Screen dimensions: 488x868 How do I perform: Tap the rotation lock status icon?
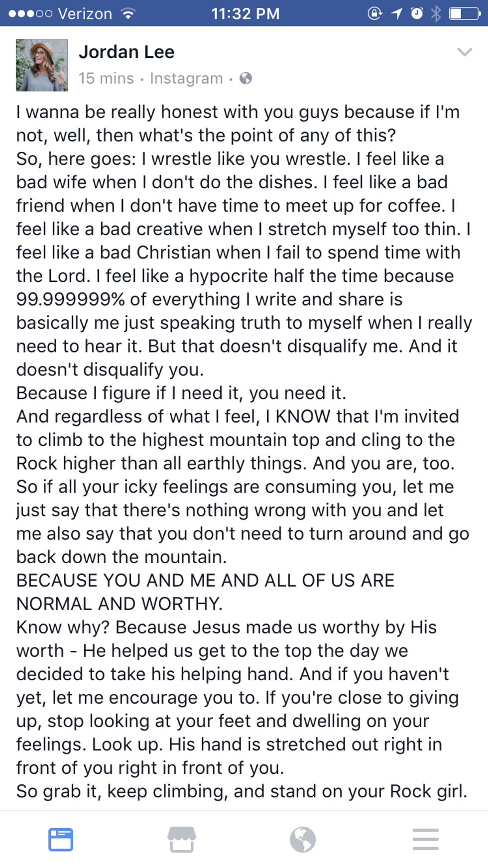coord(375,13)
